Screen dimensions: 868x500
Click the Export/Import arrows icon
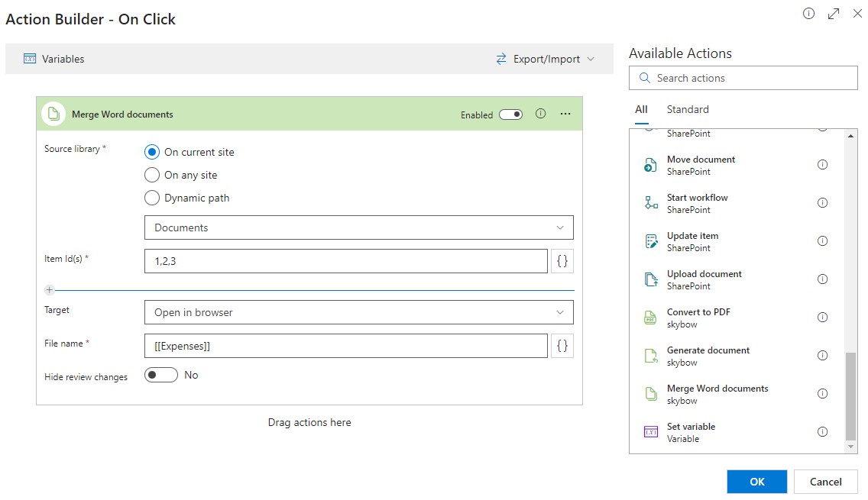(501, 59)
